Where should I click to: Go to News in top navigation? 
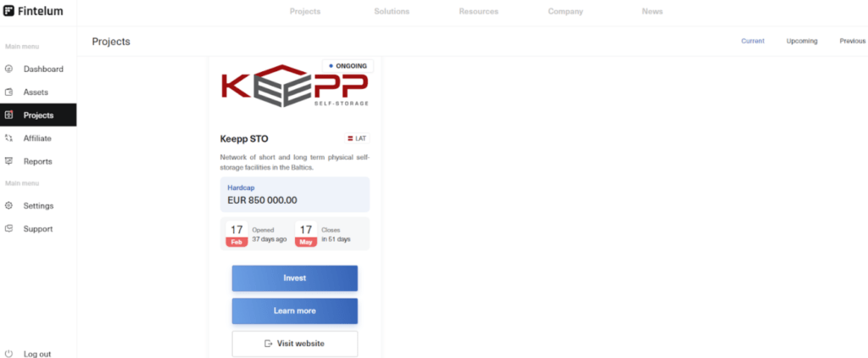point(652,12)
